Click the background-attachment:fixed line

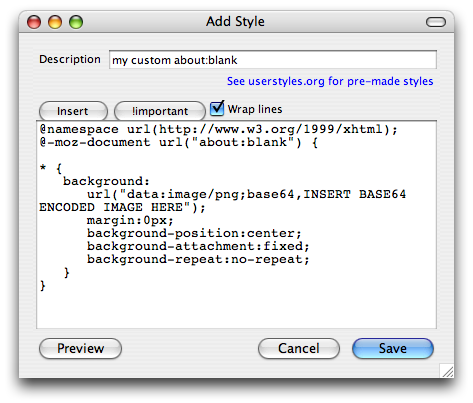(198, 246)
